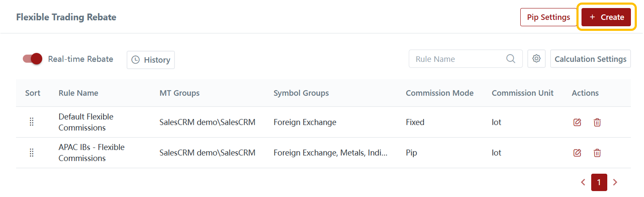Open Pip Settings
The image size is (644, 197).
point(548,17)
